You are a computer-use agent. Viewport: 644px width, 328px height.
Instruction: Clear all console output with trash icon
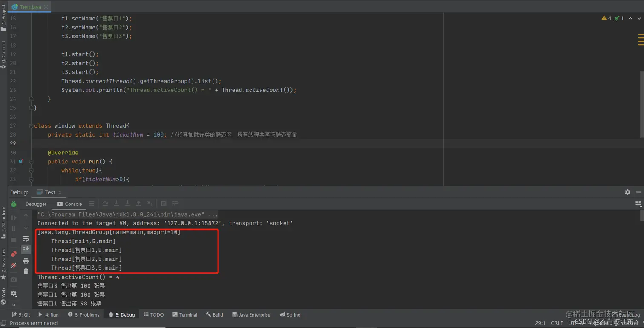[26, 271]
